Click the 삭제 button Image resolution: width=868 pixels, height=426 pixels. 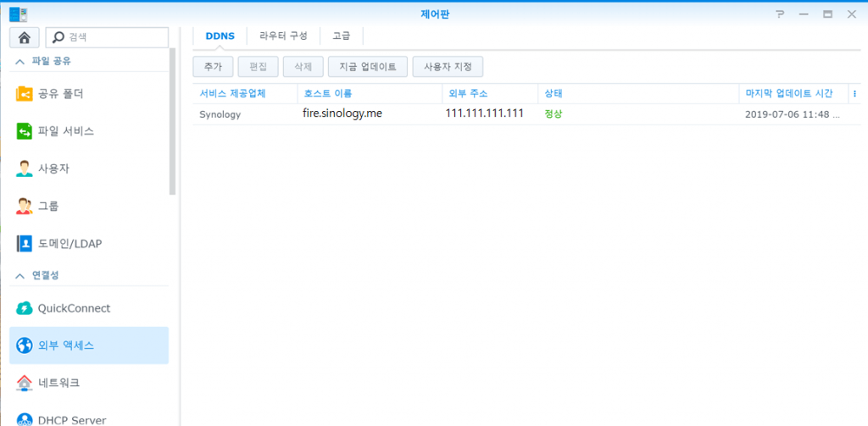(303, 67)
